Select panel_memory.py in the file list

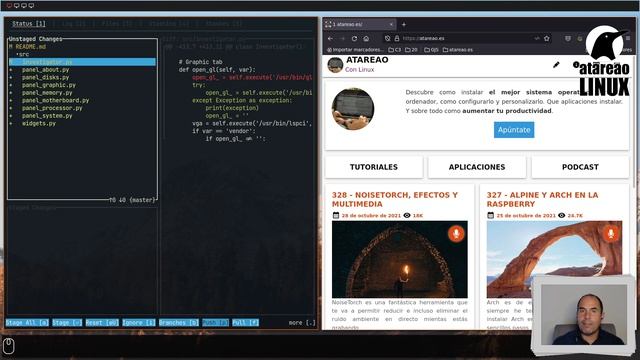[47, 93]
